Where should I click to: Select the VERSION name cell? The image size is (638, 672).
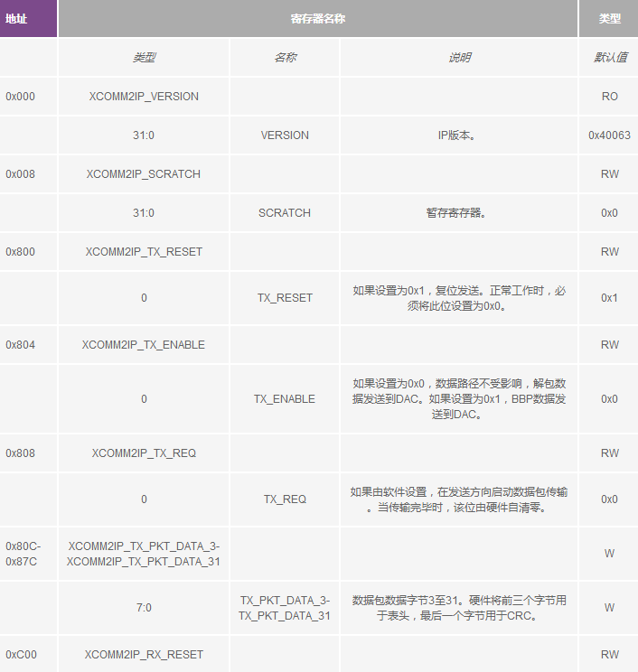[x=285, y=135]
